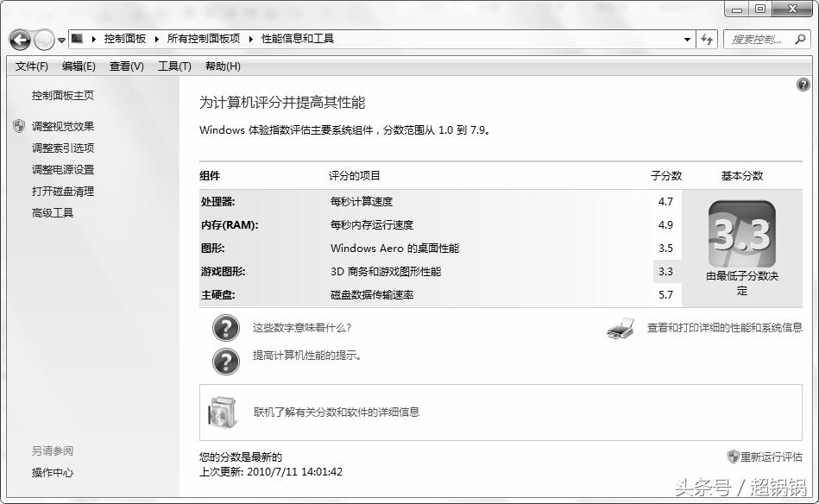Click the refresh icon in the address bar

click(708, 39)
